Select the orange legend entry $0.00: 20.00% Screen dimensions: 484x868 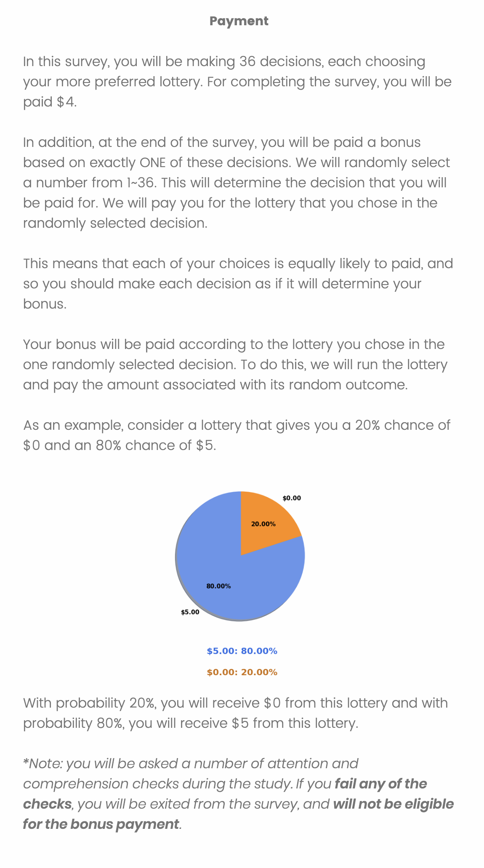tap(242, 672)
